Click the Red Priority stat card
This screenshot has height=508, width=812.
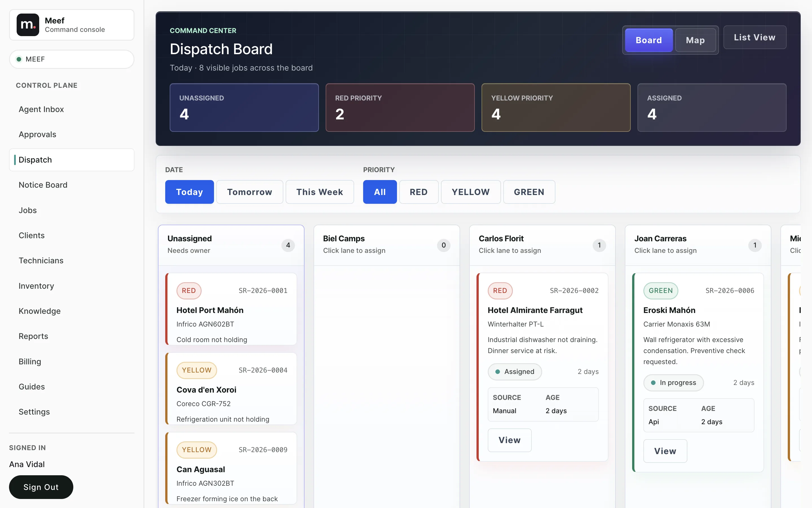400,108
